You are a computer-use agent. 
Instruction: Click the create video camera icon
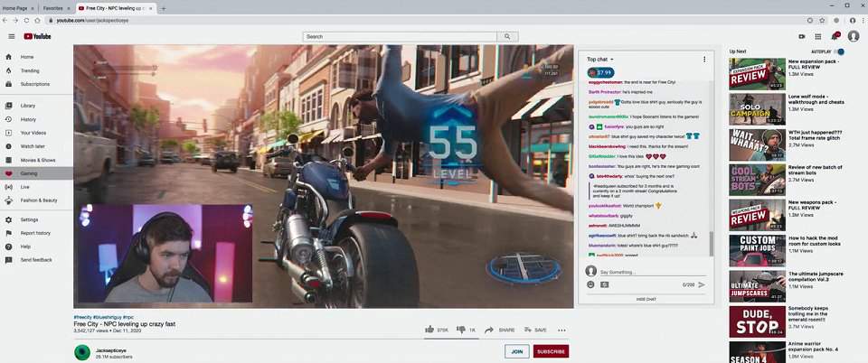point(802,36)
